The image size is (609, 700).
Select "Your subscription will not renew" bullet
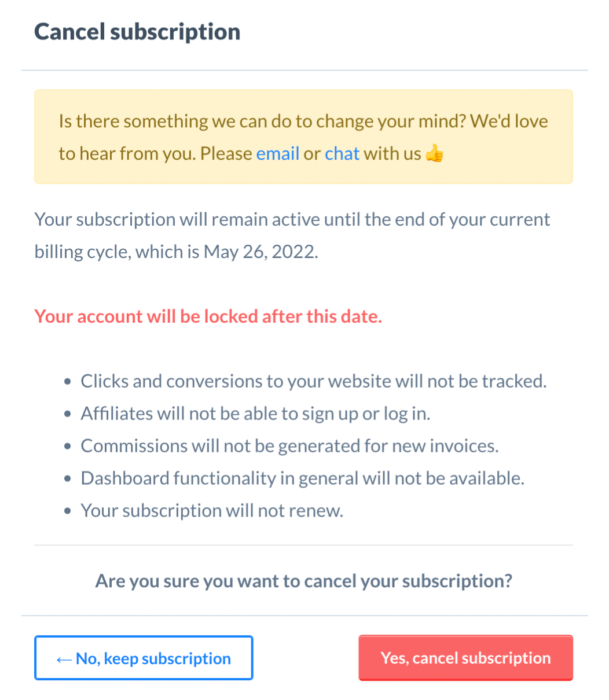212,511
